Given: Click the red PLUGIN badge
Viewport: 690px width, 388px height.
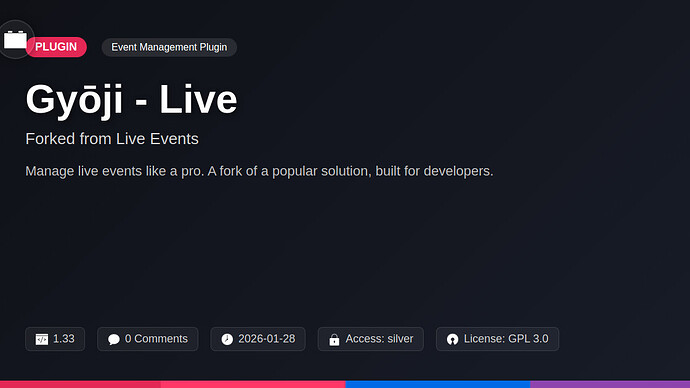Looking at the screenshot, I should [x=56, y=47].
